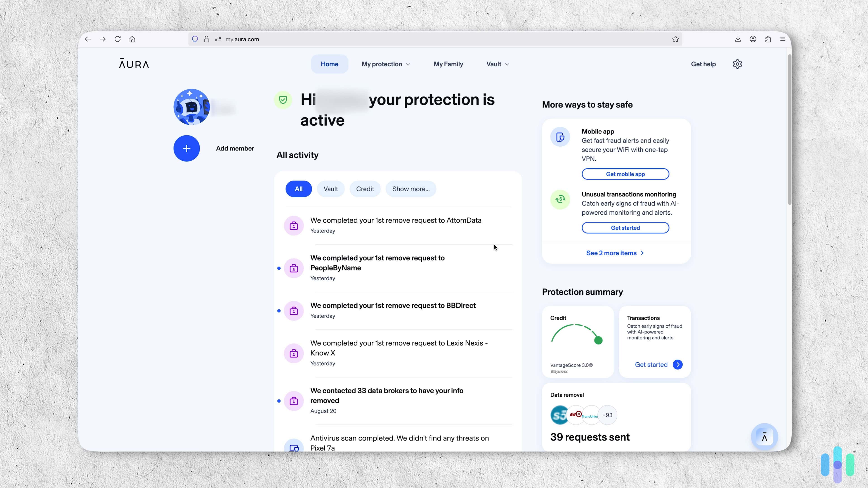868x488 pixels.
Task: Filter activity by Credit
Action: (x=365, y=189)
